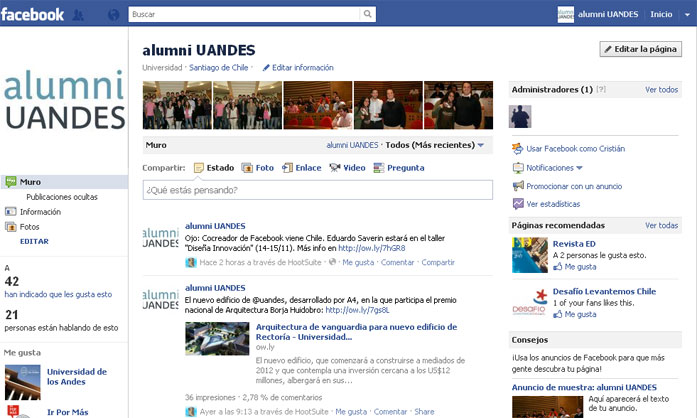Click Comentar on Eduardo Saverin post
Viewport: 697px width, 418px height.
coord(397,262)
